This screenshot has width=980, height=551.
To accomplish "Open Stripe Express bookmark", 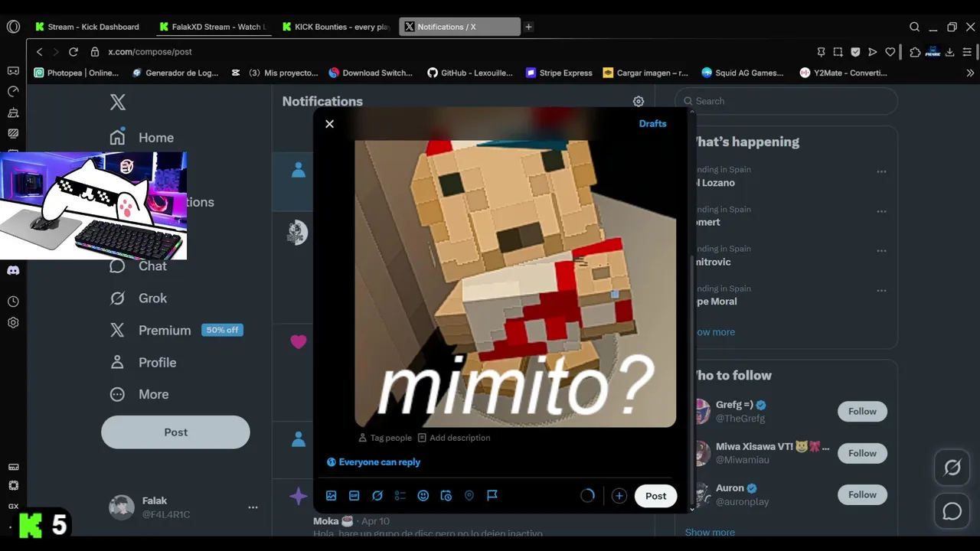I will click(559, 73).
